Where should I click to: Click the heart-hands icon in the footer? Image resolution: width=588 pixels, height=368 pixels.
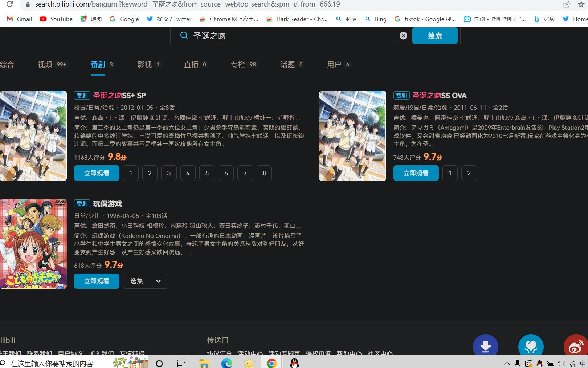[x=531, y=345]
